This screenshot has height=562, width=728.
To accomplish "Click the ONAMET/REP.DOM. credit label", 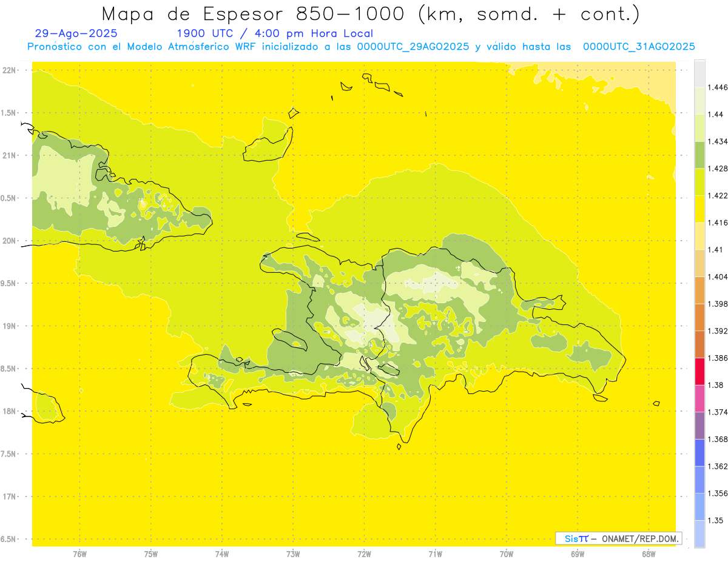I will 639,538.
